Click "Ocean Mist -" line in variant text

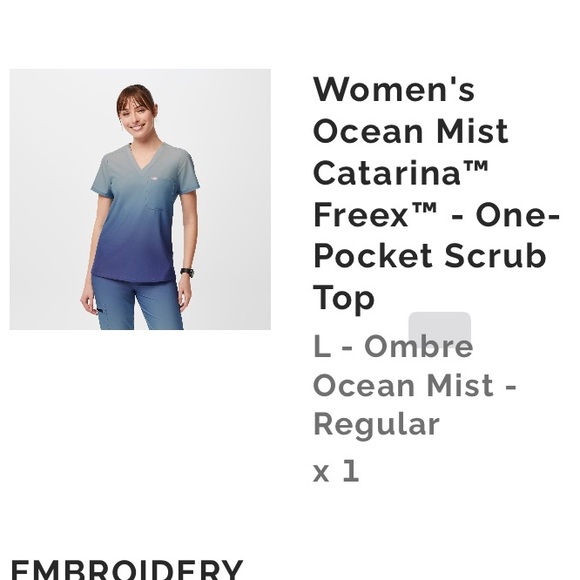414,386
